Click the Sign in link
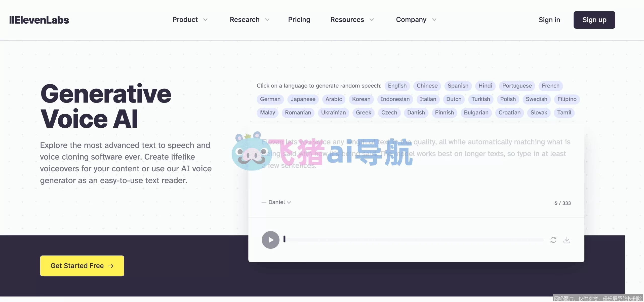The width and height of the screenshot is (644, 302). [x=549, y=20]
